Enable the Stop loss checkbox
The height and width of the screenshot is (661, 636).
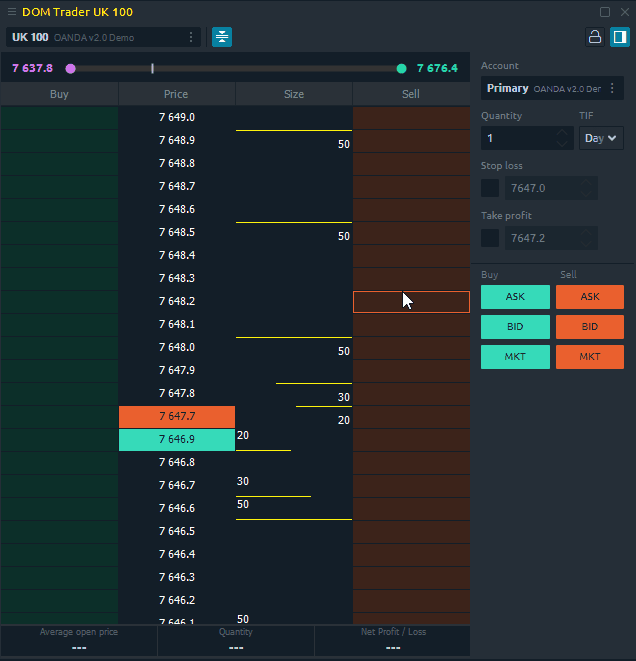point(490,188)
